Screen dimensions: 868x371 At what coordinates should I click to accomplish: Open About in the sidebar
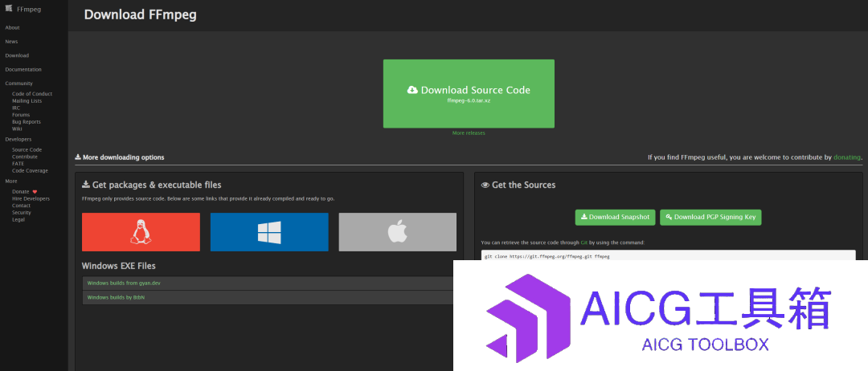tap(12, 27)
